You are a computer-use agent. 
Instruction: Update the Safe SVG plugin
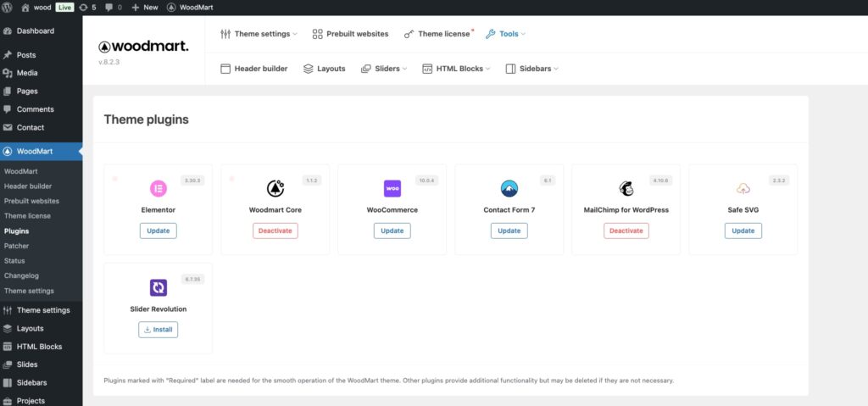pos(743,231)
